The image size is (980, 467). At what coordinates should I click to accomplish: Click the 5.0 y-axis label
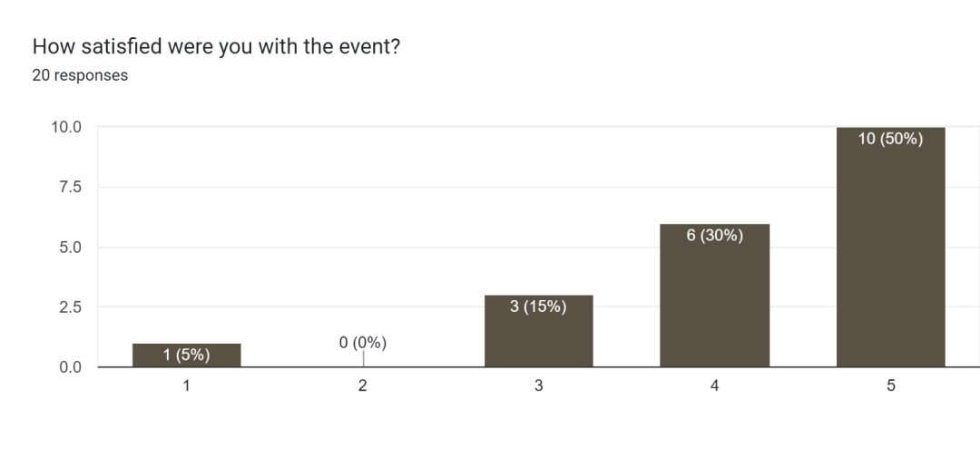tap(70, 248)
